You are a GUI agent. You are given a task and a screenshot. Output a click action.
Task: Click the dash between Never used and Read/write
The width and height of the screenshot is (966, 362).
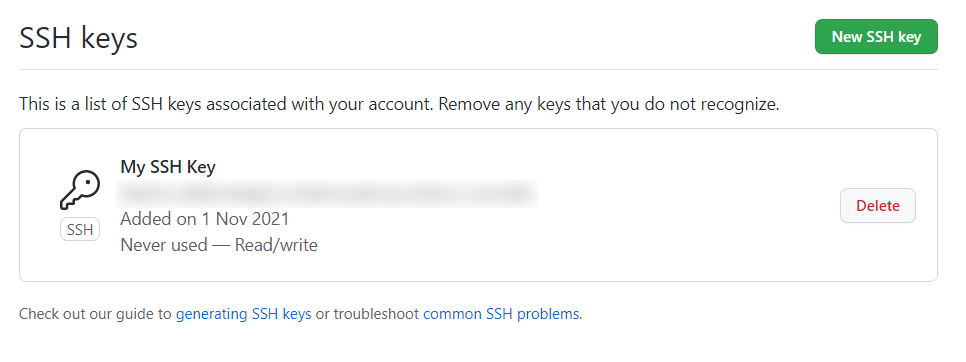[221, 245]
